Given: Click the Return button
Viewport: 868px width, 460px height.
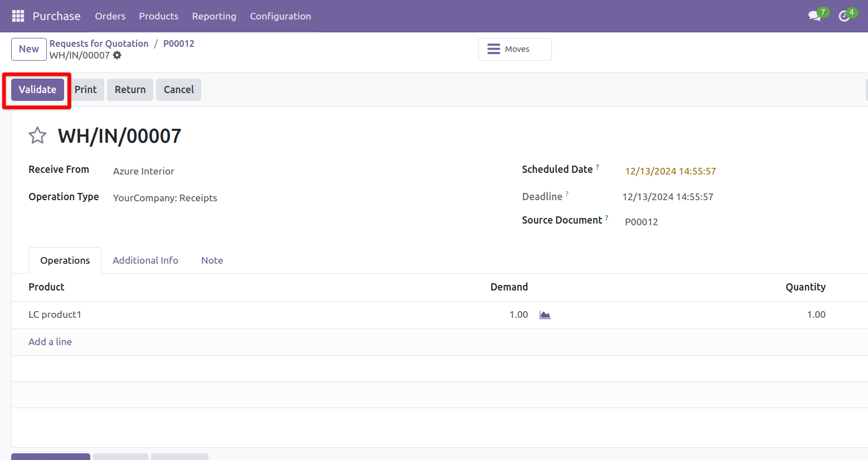Looking at the screenshot, I should tap(130, 90).
